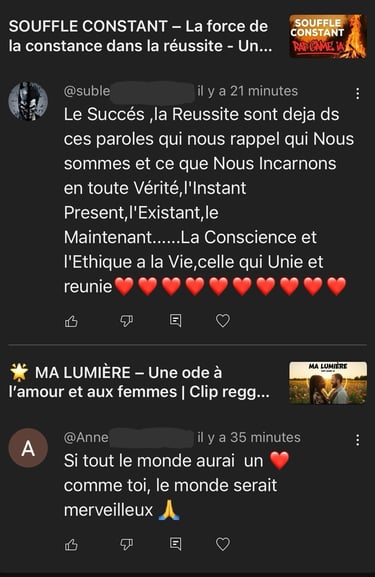Open the SOUFFLE CONSTANT video title

140,36
